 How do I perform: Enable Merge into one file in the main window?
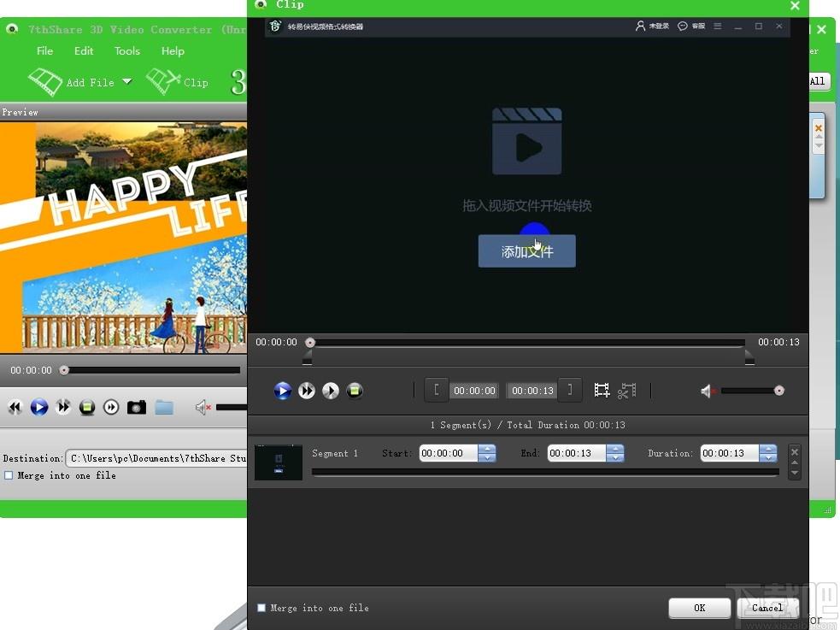coord(9,475)
